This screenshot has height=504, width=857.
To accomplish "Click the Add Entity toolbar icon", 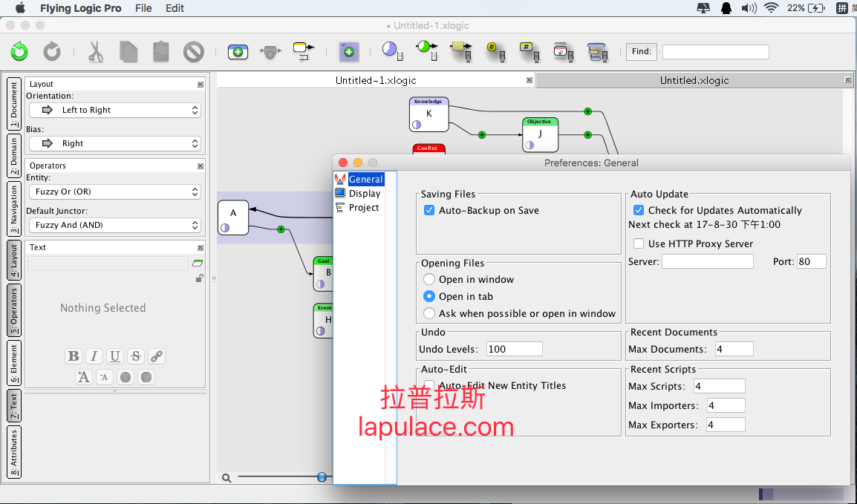I will click(x=238, y=52).
